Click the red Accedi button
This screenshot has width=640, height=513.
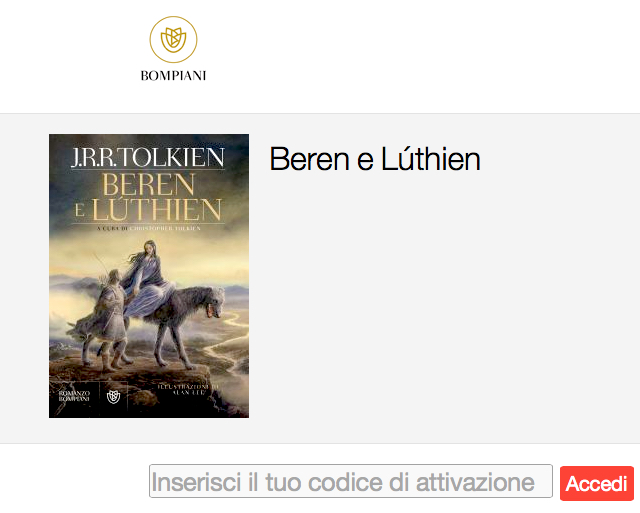tap(597, 483)
